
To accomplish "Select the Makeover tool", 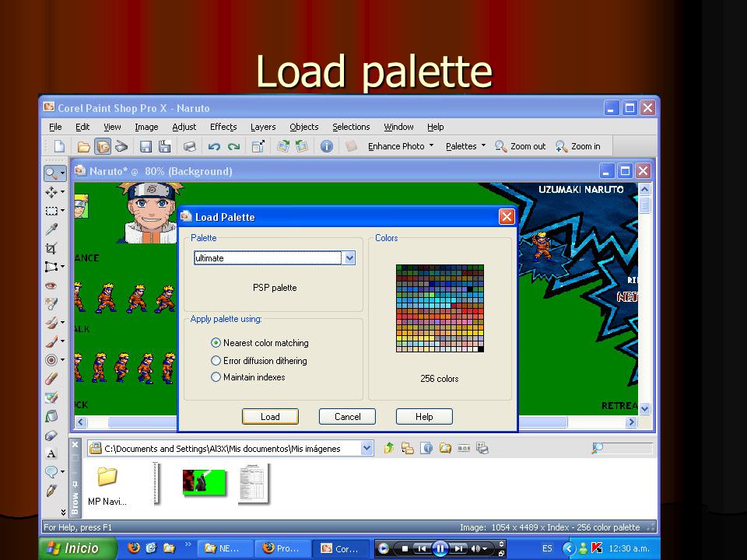I will (51, 304).
